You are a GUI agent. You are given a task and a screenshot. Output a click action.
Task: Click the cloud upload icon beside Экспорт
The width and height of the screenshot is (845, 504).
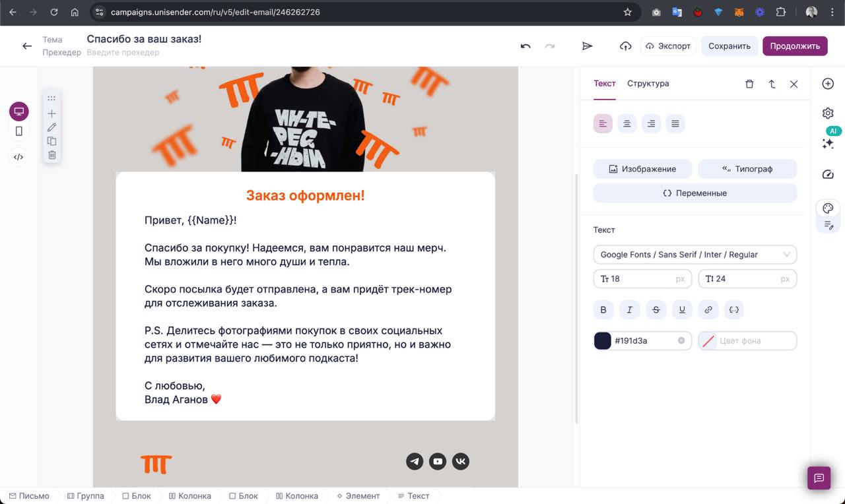pyautogui.click(x=625, y=46)
